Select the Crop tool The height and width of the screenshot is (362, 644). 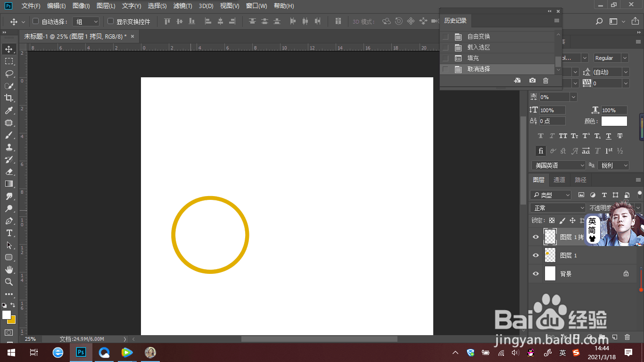click(9, 98)
